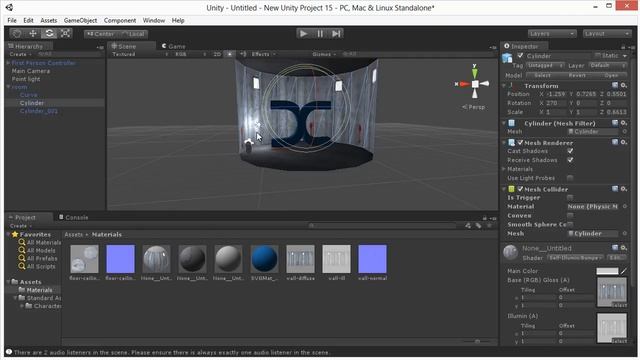Open the RGB render mode dropdown

pos(190,54)
